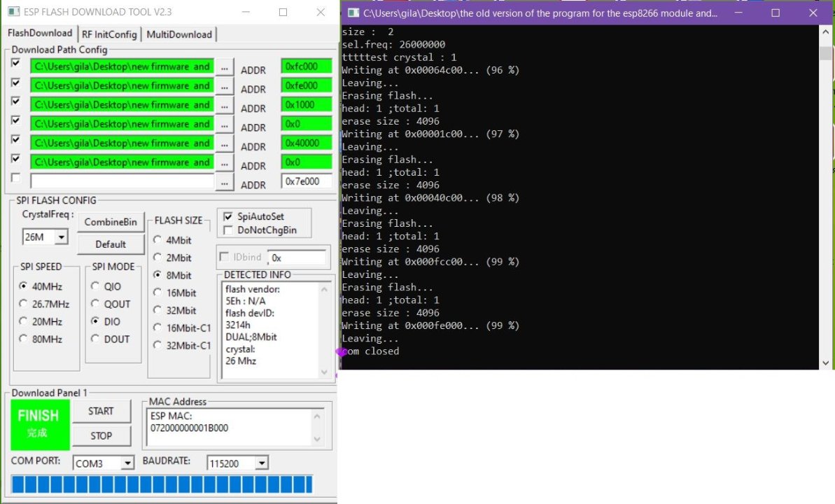The width and height of the screenshot is (835, 504).
Task: Click the MAC Address box scroll down arrow
Action: [317, 439]
